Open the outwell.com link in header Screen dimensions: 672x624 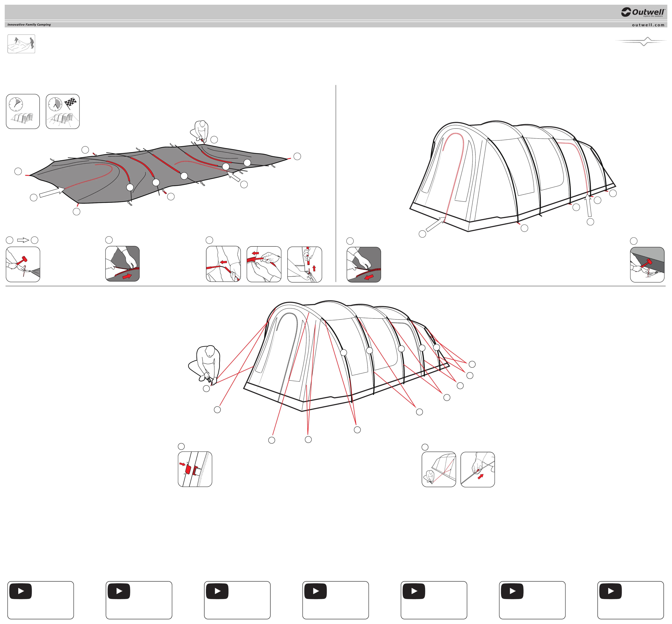point(648,25)
